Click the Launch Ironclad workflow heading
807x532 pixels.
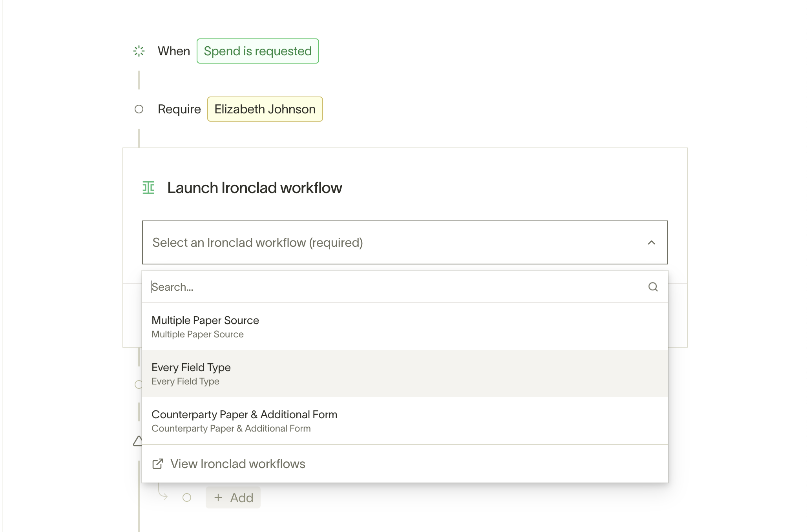[254, 188]
